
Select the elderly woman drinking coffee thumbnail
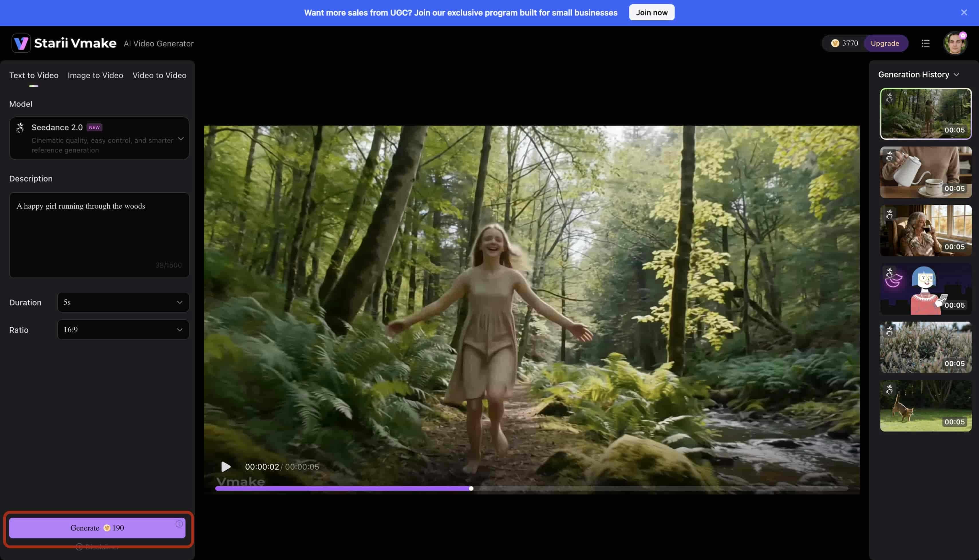click(x=925, y=230)
